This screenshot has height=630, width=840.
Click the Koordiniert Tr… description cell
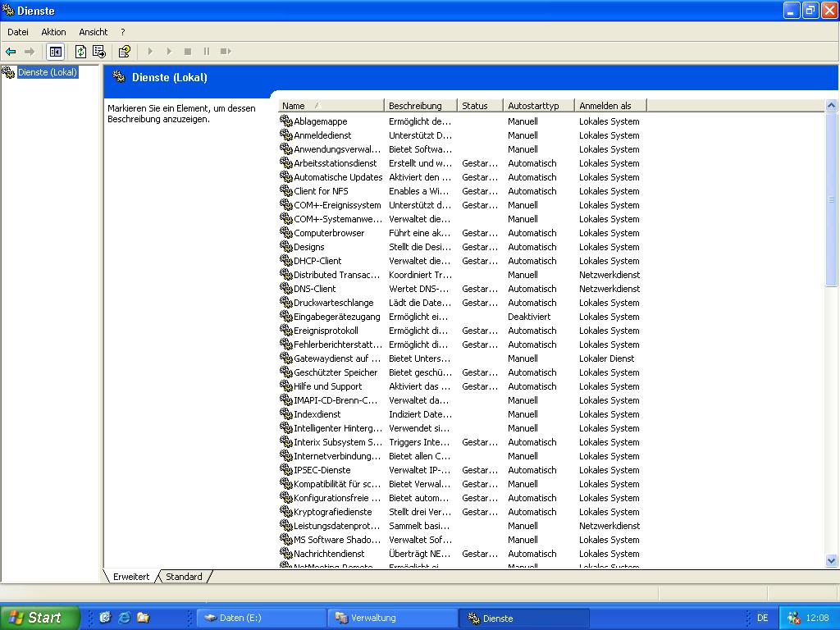[x=421, y=274]
